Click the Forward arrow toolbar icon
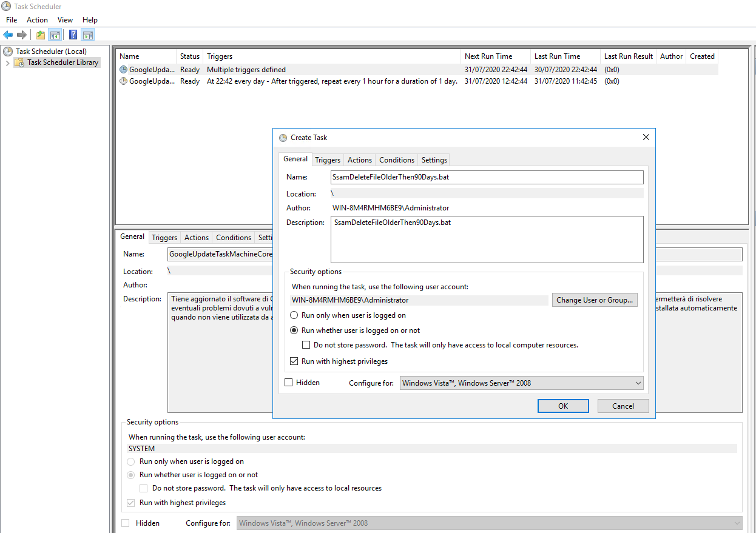 (x=22, y=35)
